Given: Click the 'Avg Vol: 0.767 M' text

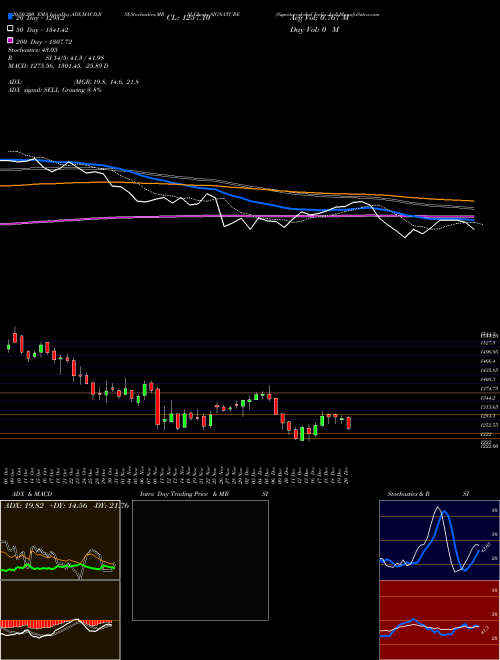Looking at the screenshot, I should tap(319, 18).
